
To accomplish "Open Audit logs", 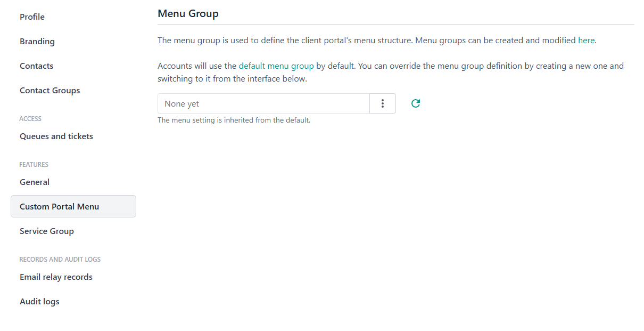I will pos(39,302).
